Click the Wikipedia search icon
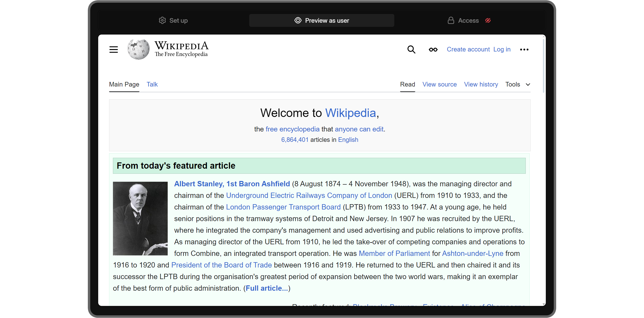 tap(411, 49)
